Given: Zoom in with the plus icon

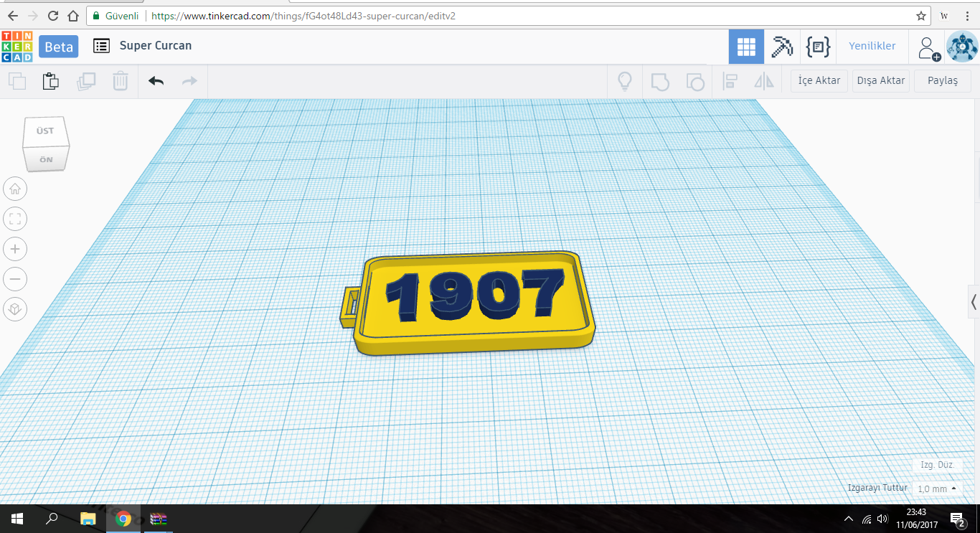Looking at the screenshot, I should (x=15, y=249).
